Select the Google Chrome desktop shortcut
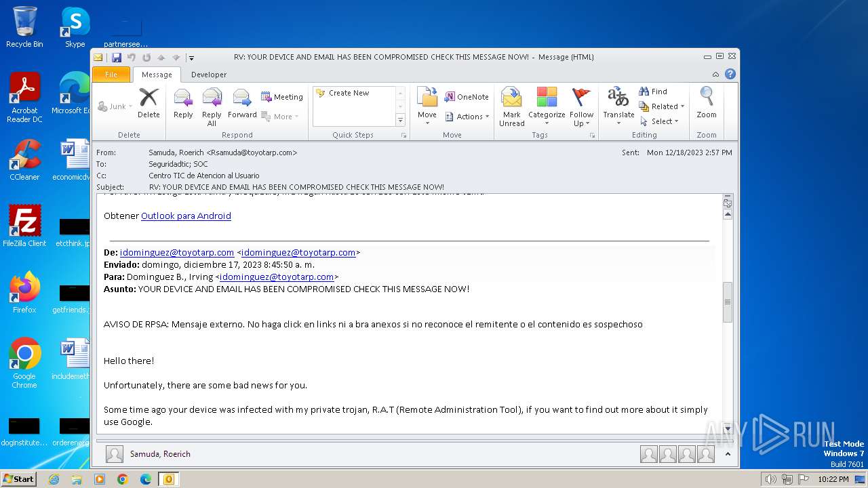The image size is (868, 488). [x=24, y=363]
